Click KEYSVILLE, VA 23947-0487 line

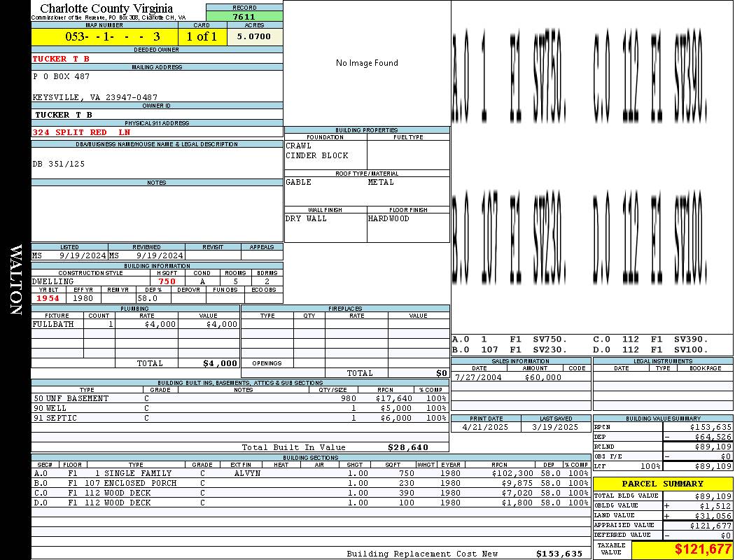[94, 97]
